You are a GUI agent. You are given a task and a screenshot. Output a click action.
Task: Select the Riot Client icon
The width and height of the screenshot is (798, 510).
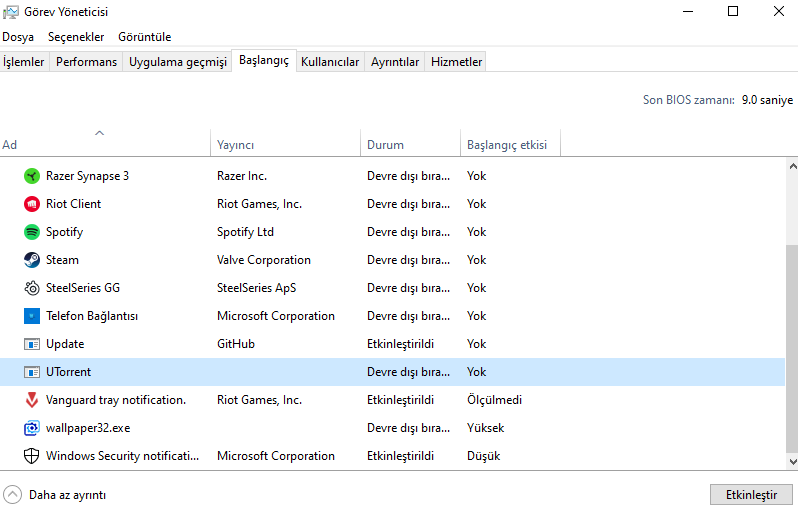31,204
